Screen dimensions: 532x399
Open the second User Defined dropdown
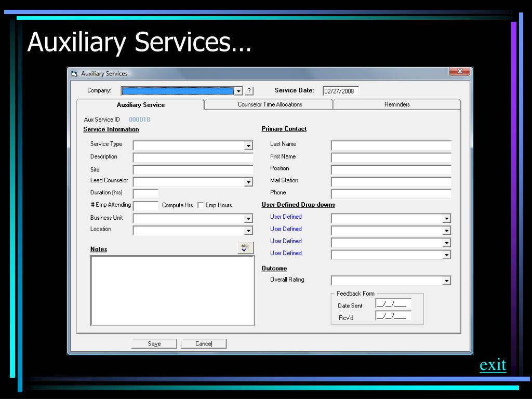pyautogui.click(x=446, y=231)
